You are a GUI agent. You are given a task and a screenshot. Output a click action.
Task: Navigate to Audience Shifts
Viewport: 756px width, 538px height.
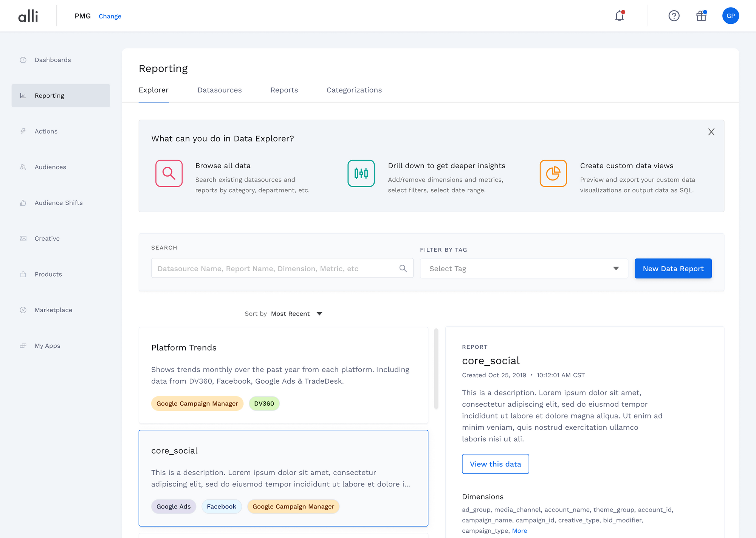click(x=58, y=202)
